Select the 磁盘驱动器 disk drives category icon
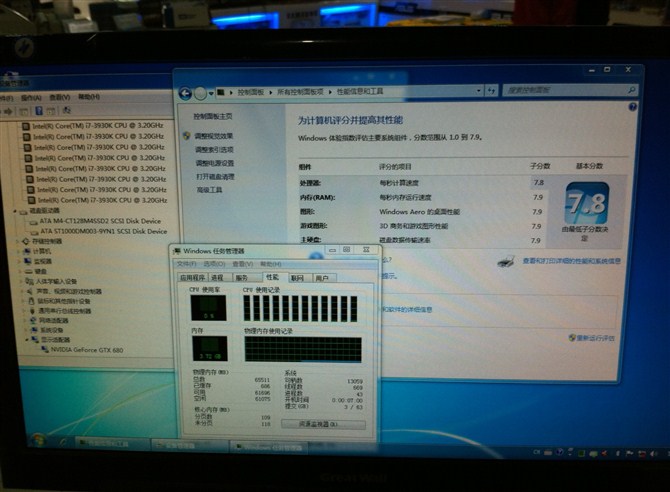 (x=24, y=211)
